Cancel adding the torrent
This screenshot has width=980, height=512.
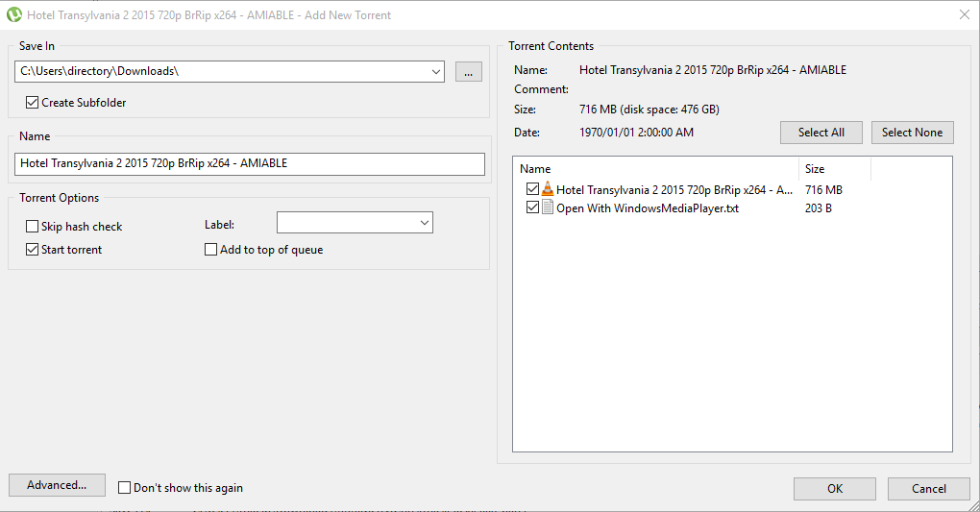pos(929,489)
